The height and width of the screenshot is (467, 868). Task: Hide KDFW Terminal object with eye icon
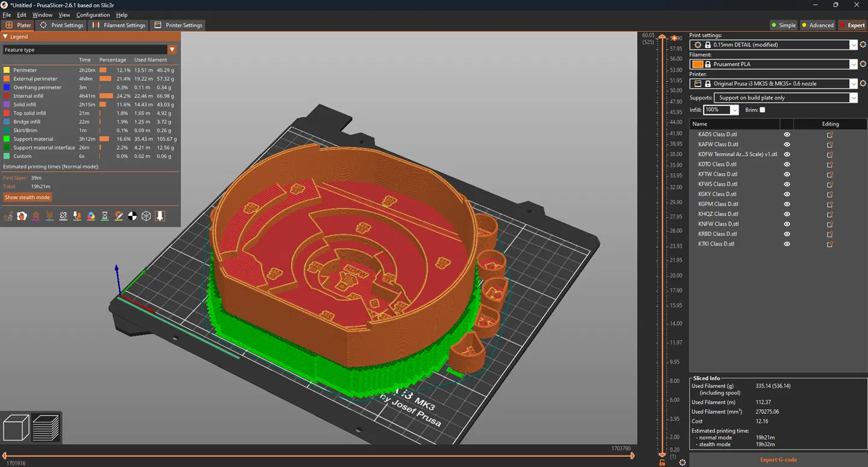click(787, 154)
